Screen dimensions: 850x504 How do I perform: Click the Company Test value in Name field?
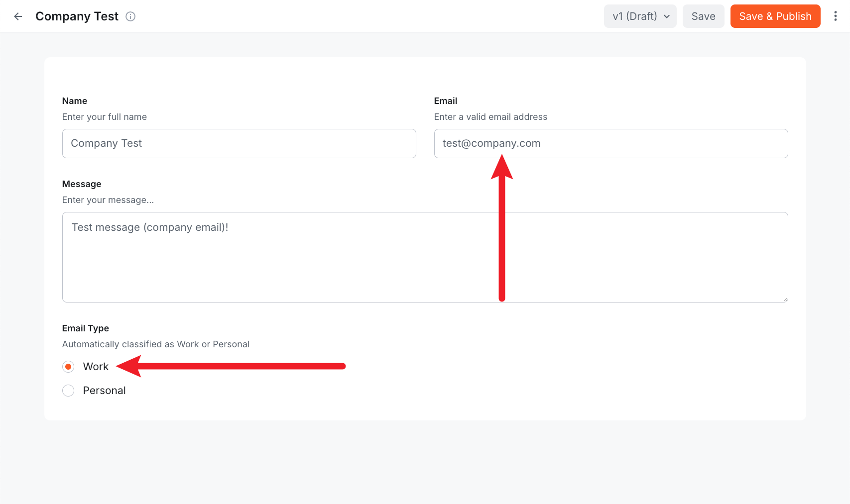(106, 143)
